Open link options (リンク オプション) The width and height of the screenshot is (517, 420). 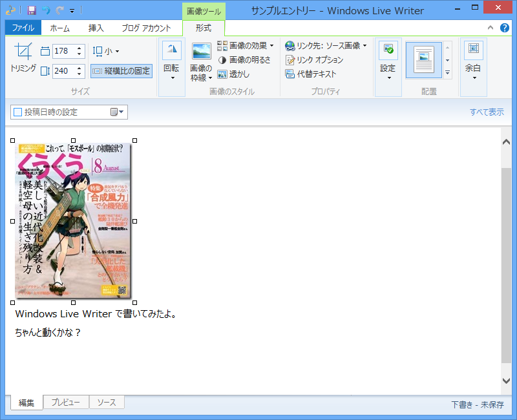click(x=315, y=59)
